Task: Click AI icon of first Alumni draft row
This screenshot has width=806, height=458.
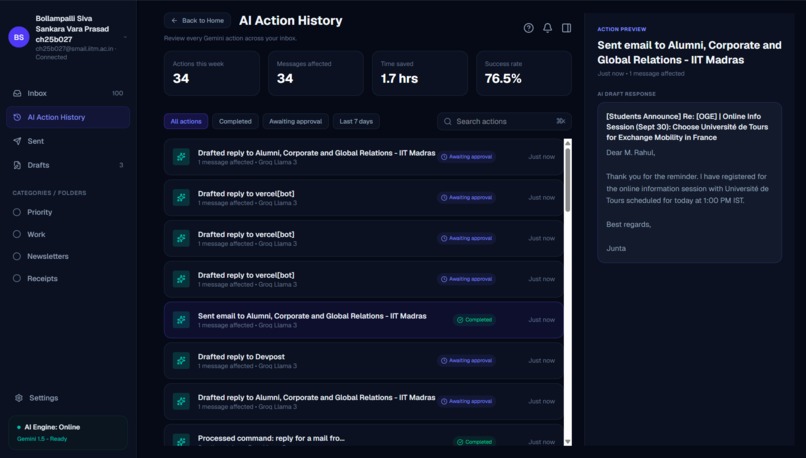Action: pos(181,157)
